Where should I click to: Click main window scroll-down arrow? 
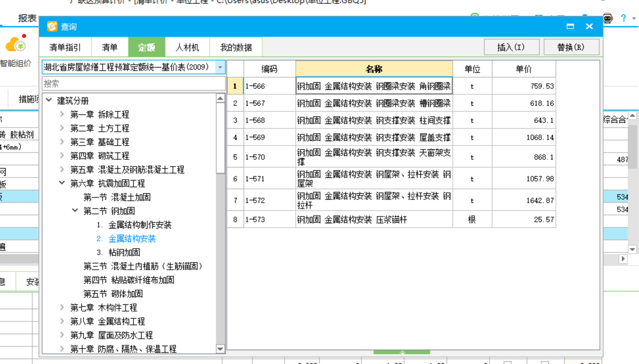[x=632, y=249]
